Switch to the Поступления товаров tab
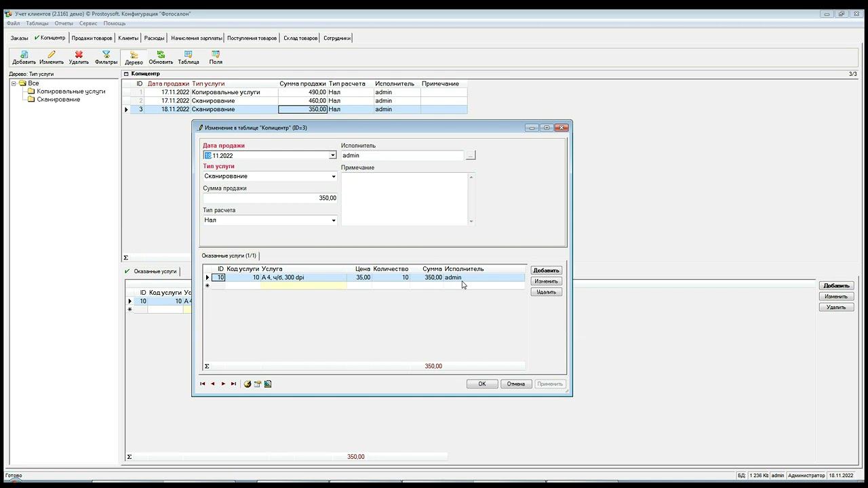The image size is (868, 488). pos(252,38)
